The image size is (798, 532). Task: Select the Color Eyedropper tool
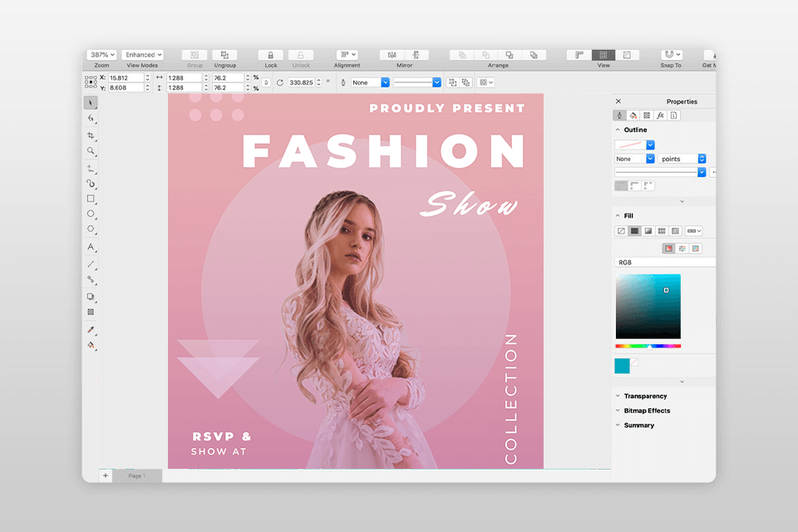(92, 328)
